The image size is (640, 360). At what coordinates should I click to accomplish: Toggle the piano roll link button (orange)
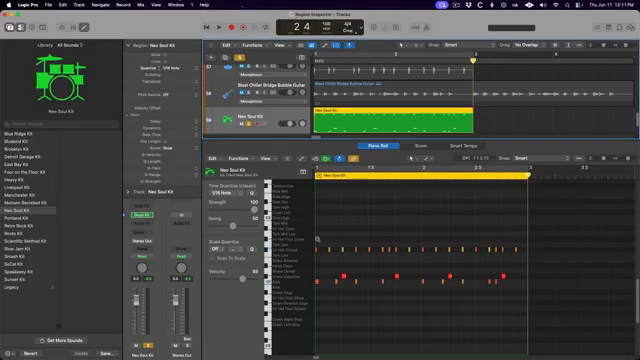tap(353, 158)
